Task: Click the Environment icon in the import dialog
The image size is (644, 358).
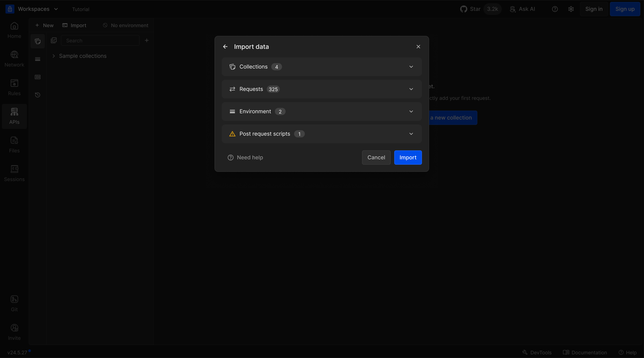Action: tap(232, 112)
